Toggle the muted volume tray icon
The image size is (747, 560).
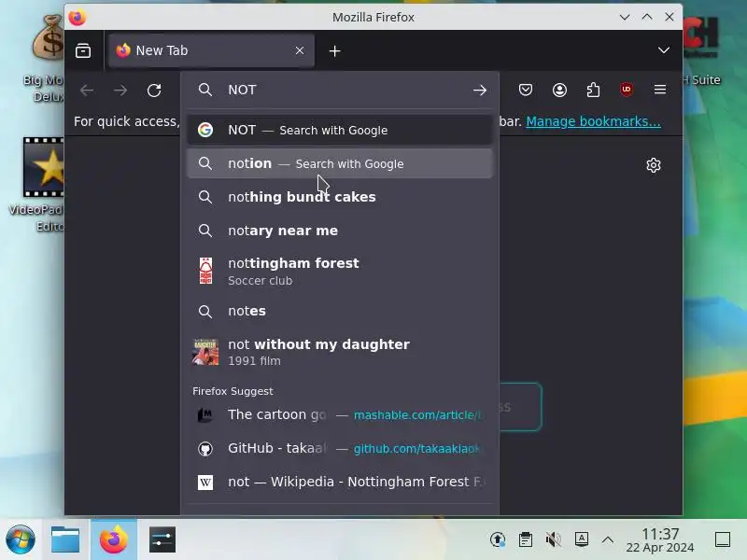tap(553, 539)
